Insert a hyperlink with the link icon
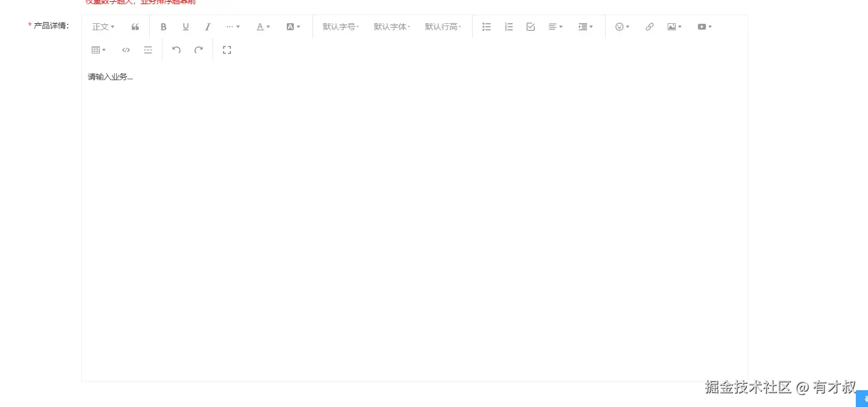This screenshot has width=868, height=407. [x=650, y=27]
